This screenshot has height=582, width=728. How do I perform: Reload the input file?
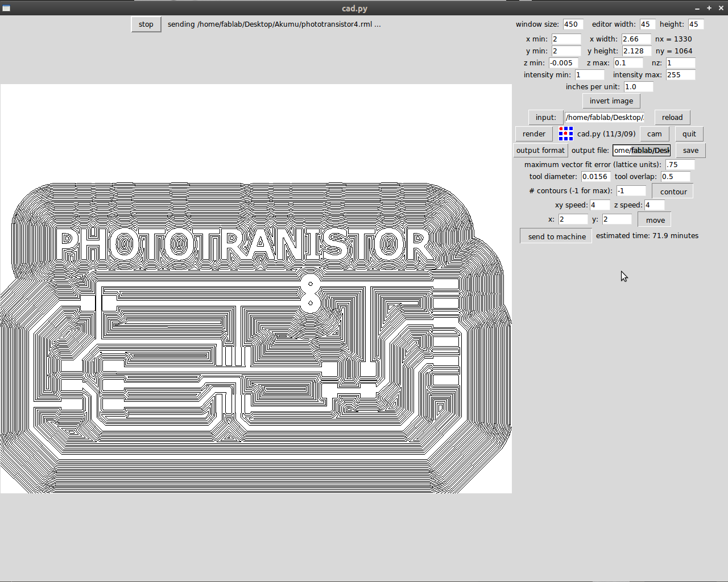click(672, 118)
